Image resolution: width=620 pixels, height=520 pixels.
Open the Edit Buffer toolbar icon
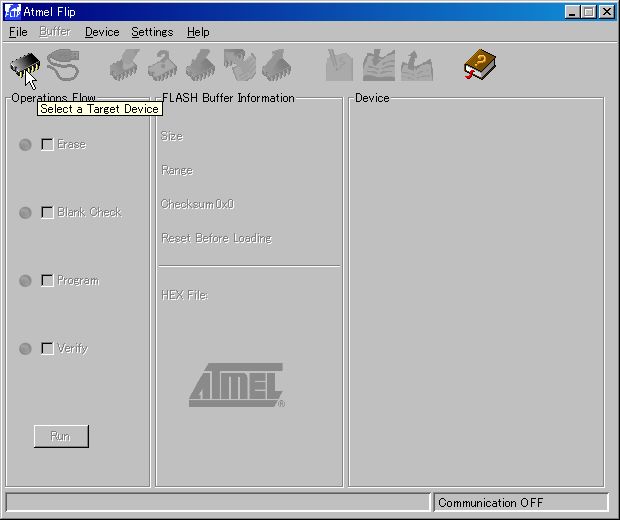click(x=339, y=65)
